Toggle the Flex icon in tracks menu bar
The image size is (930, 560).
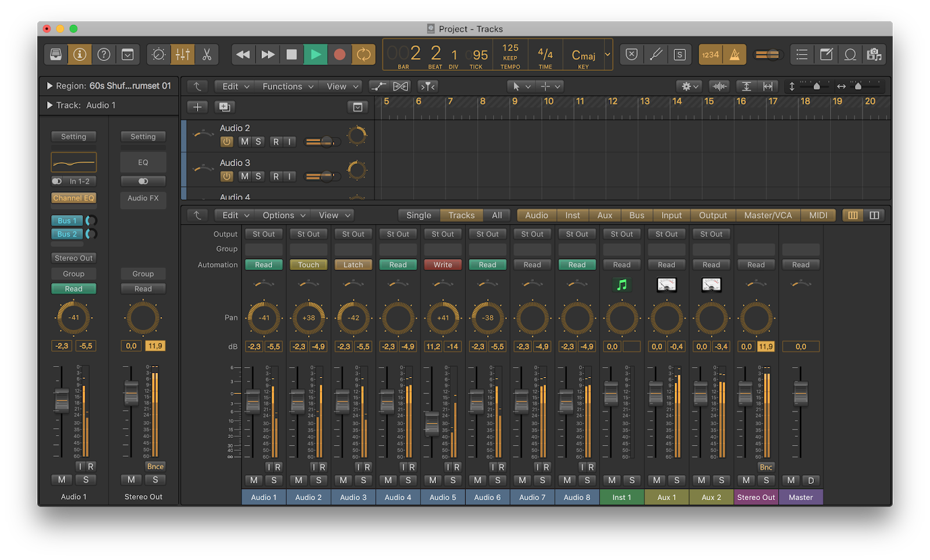tap(400, 87)
